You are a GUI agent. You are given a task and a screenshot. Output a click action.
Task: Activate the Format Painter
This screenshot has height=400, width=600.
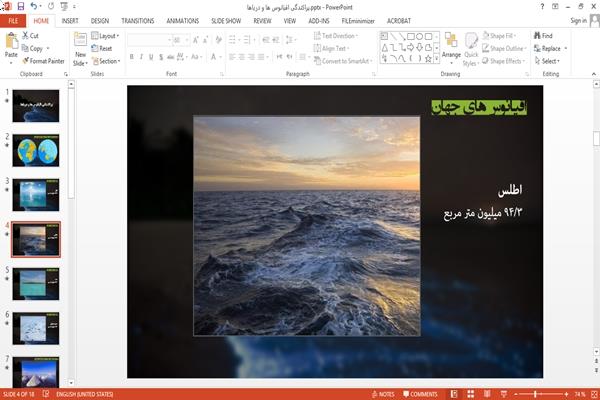coord(43,61)
